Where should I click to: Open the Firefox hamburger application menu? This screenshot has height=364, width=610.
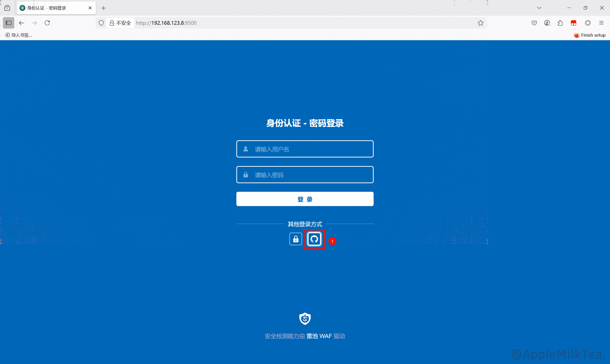point(601,23)
